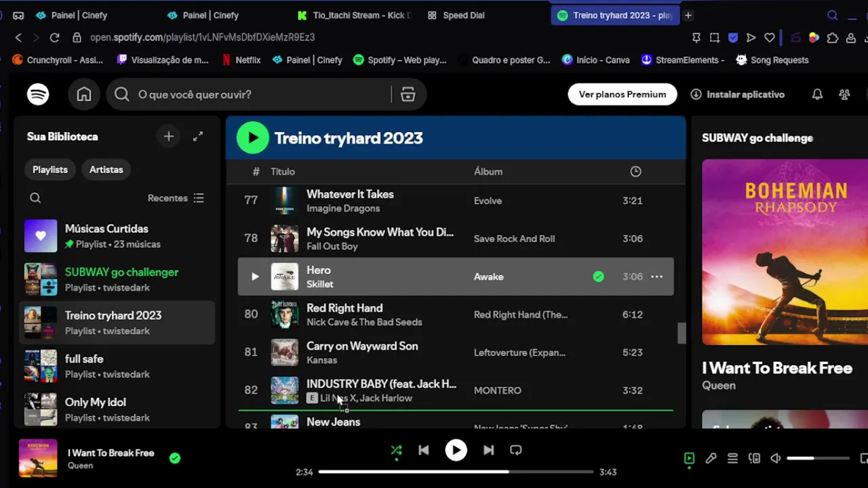Open the album Evolve link
The height and width of the screenshot is (488, 868).
[x=488, y=201]
